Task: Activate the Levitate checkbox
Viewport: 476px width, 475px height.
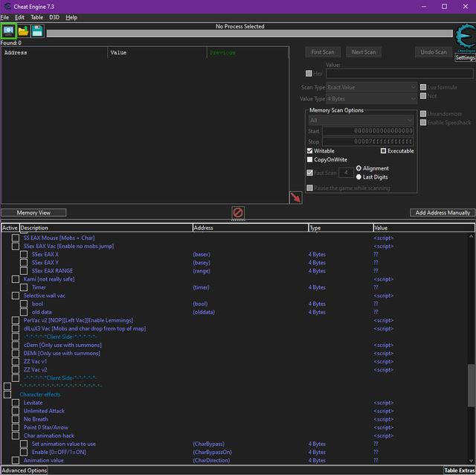Action: pos(16,403)
